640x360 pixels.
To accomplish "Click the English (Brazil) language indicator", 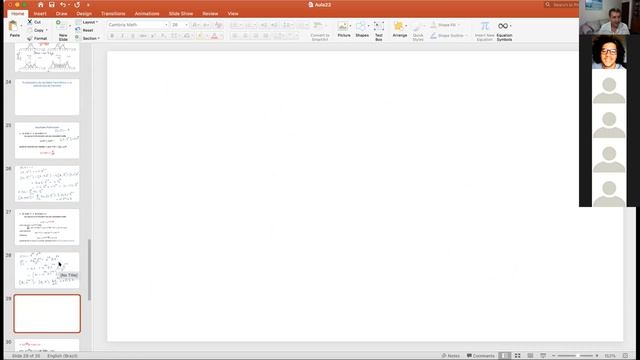I will click(x=62, y=356).
